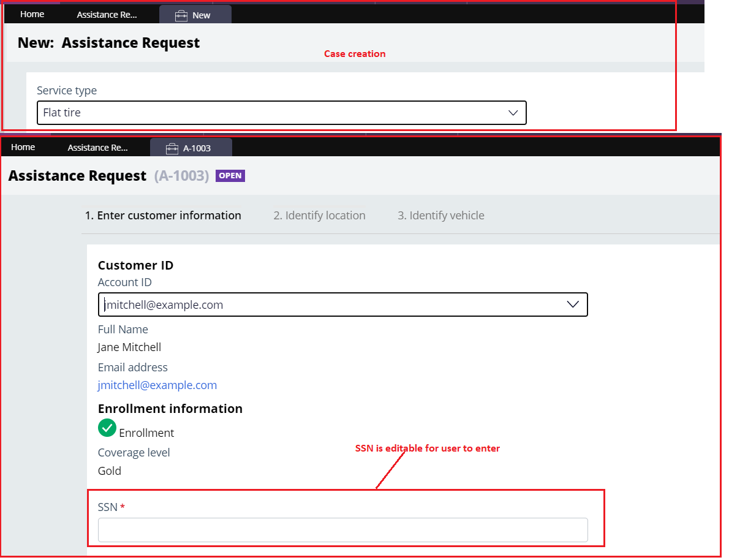This screenshot has width=729, height=560.
Task: Click the Service type chevron arrow
Action: click(x=513, y=113)
